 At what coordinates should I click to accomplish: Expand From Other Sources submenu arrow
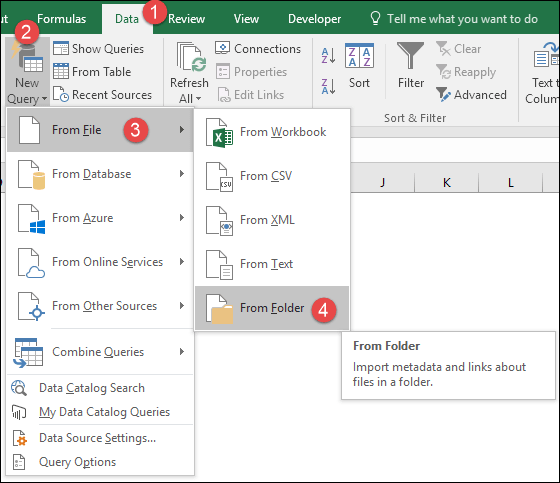point(182,305)
